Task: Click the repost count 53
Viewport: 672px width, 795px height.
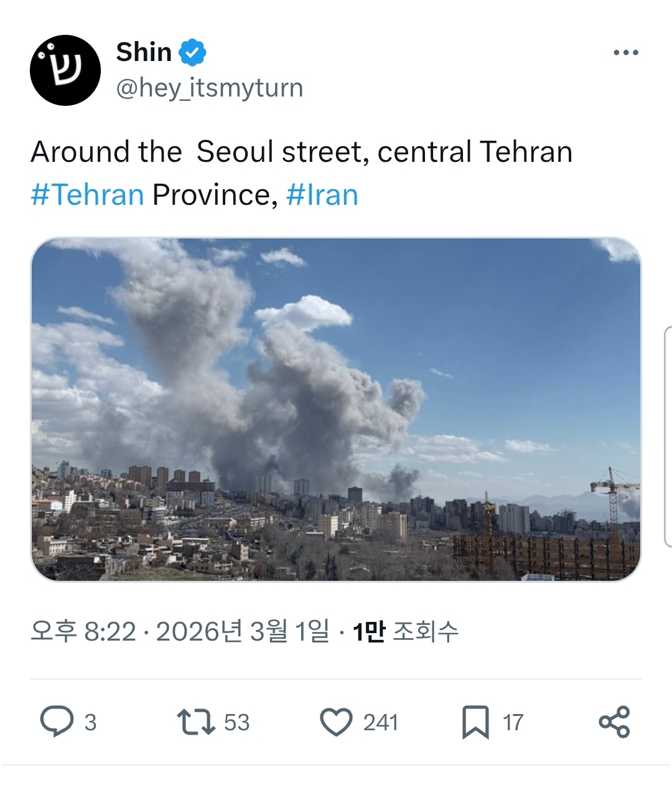Action: click(x=236, y=723)
